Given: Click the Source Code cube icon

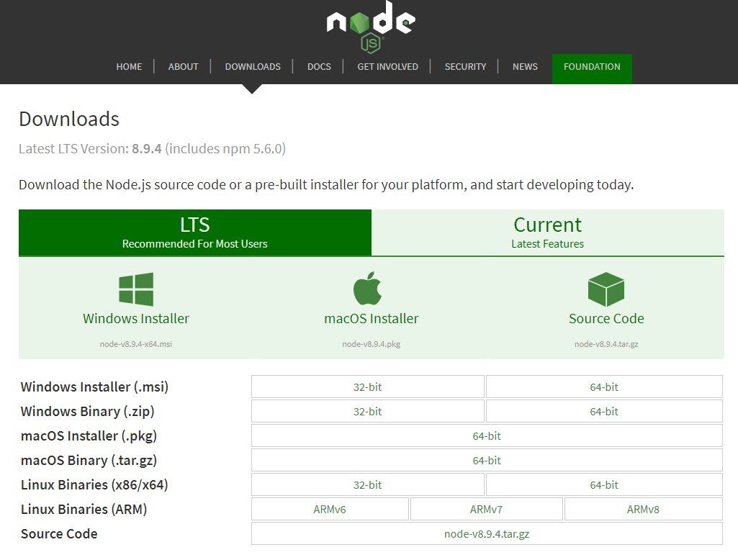Looking at the screenshot, I should point(606,289).
